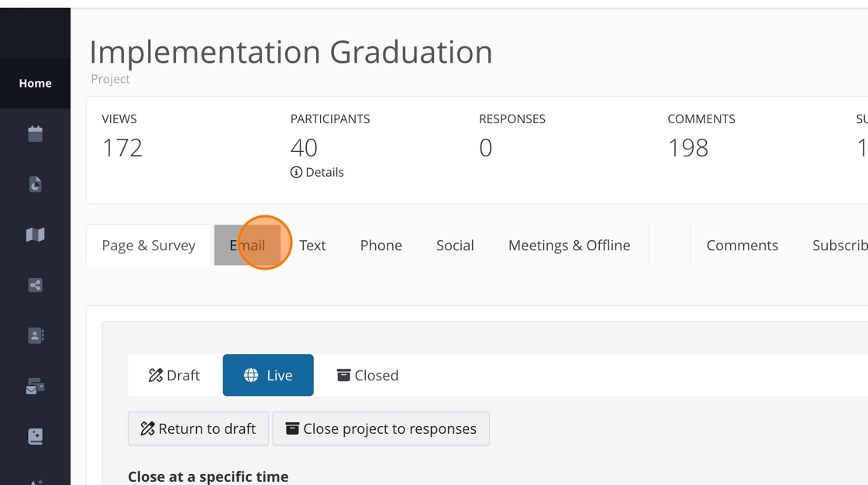This screenshot has width=868, height=485.
Task: Open Meetings & Offline tab
Action: point(569,246)
